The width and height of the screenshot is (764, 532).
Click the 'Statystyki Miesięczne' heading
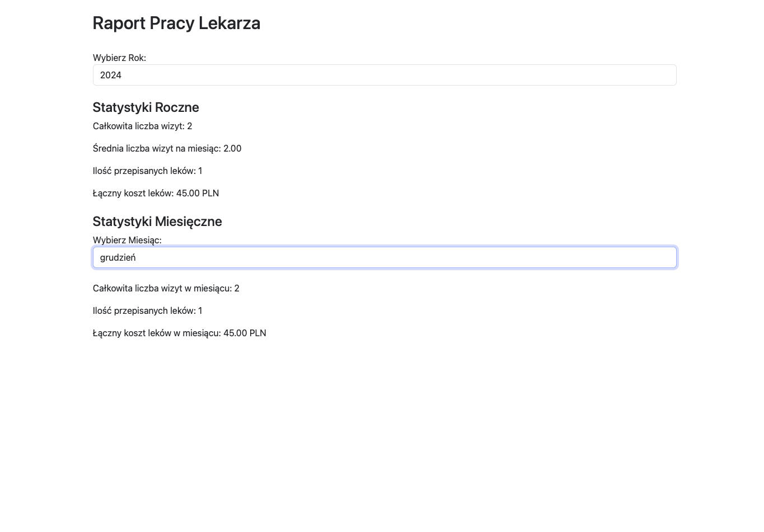[x=157, y=222]
